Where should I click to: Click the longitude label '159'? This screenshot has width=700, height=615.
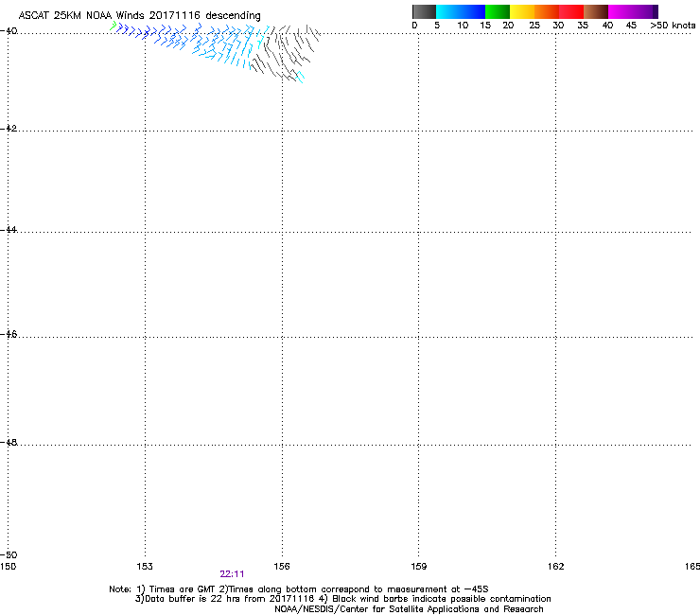pos(419,567)
